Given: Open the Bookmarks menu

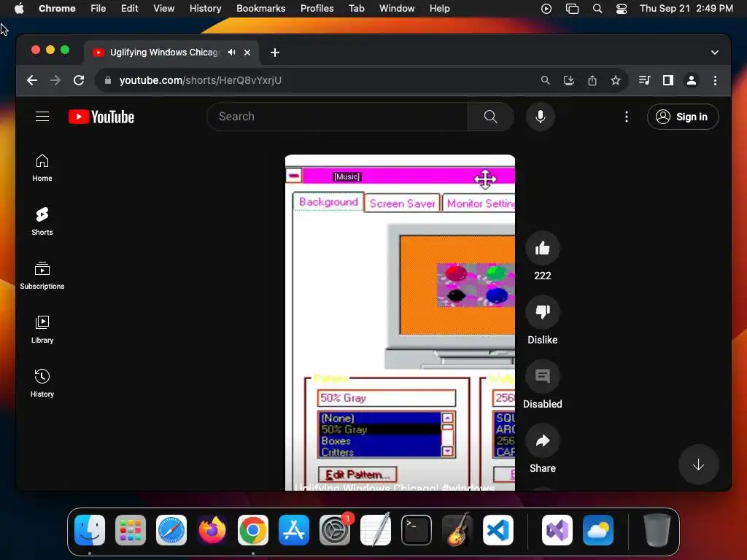Looking at the screenshot, I should [x=261, y=9].
